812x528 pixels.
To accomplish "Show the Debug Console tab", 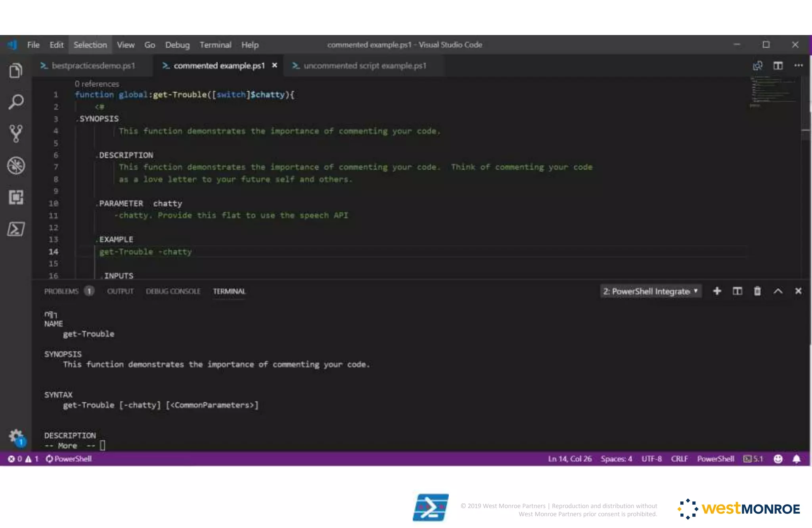I will point(173,291).
